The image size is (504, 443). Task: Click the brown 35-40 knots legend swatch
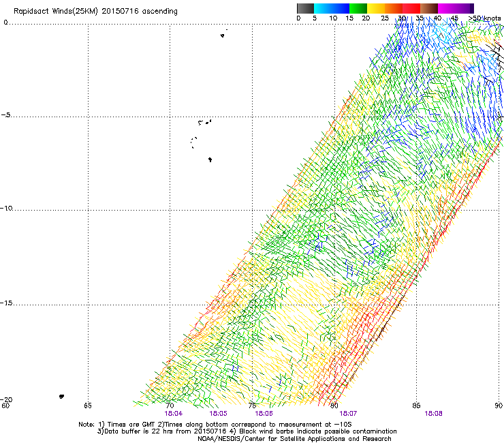tap(429, 8)
